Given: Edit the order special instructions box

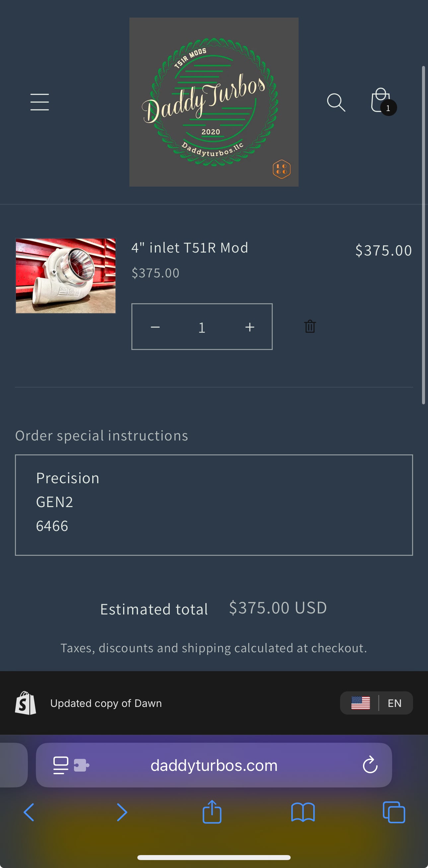Looking at the screenshot, I should (214, 505).
